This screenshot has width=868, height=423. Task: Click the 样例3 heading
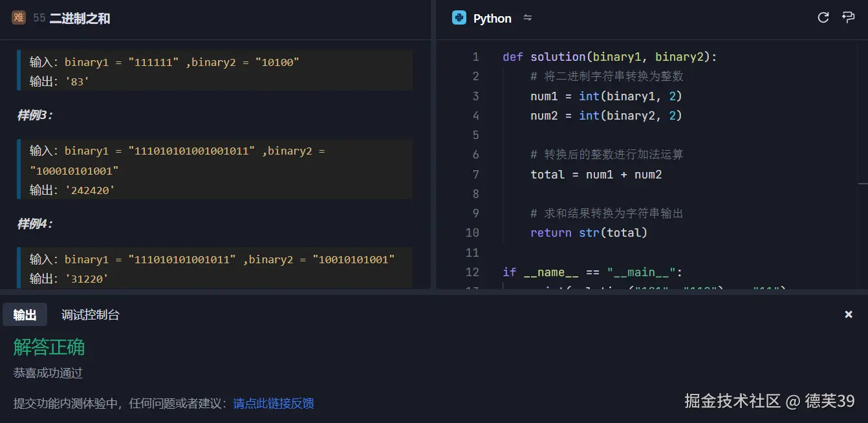(x=35, y=116)
